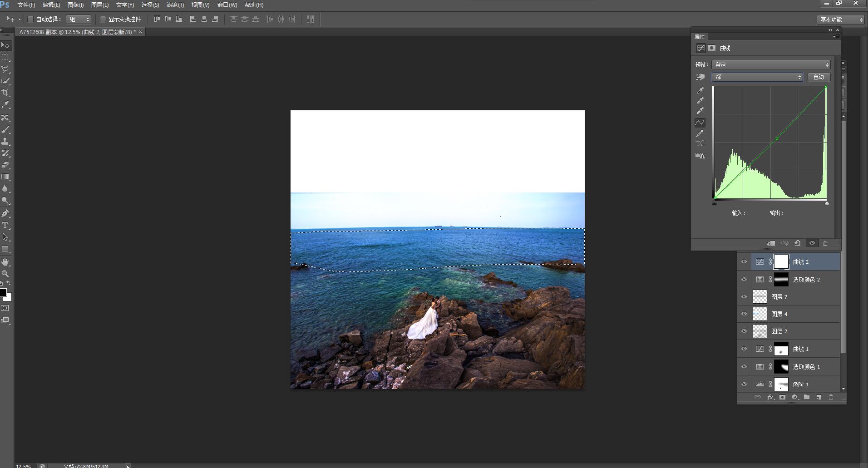
Task: Pick the Clone Stamp tool
Action: 5,141
